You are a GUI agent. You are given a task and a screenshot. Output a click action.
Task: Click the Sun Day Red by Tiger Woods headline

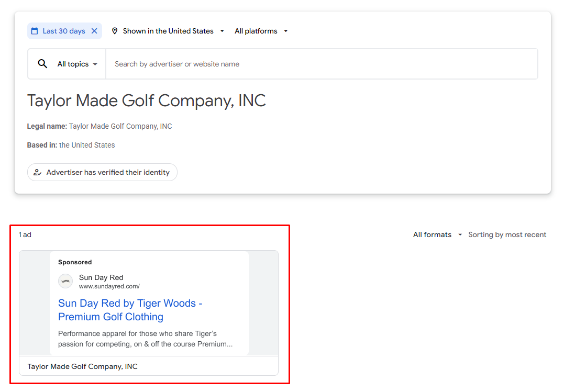coord(130,310)
